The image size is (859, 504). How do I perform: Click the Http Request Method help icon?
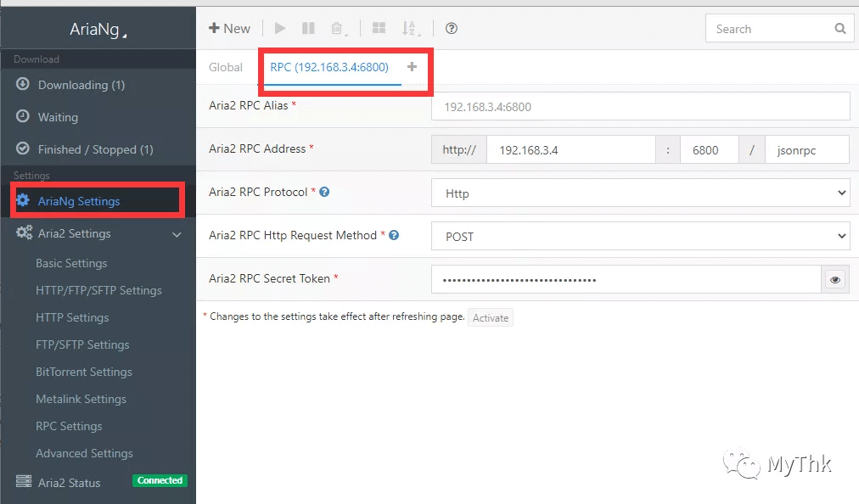393,235
